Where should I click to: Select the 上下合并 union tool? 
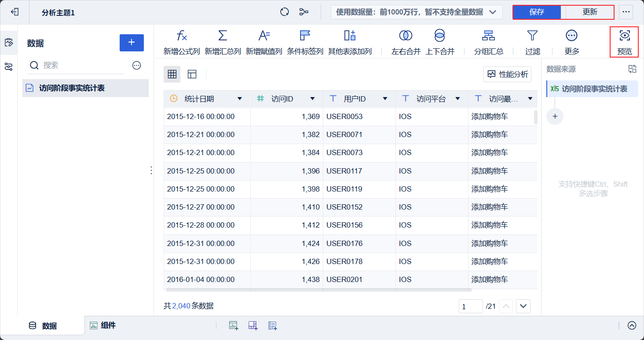tap(439, 36)
